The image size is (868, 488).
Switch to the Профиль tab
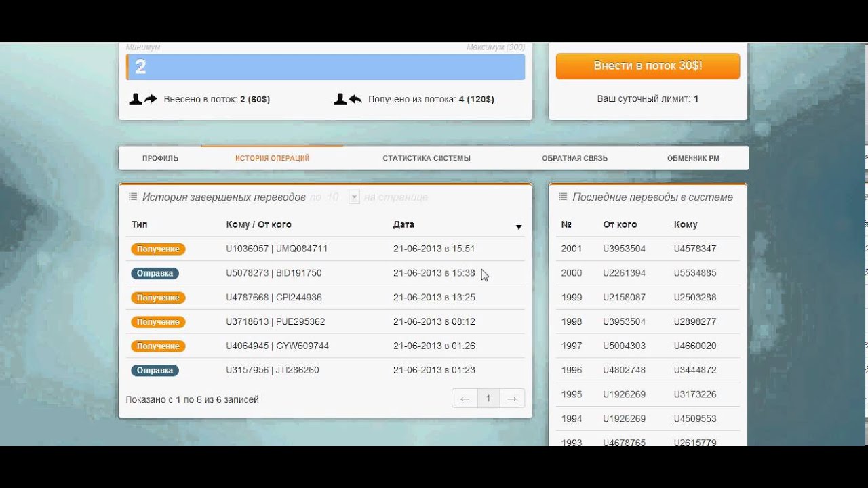pyautogui.click(x=160, y=158)
